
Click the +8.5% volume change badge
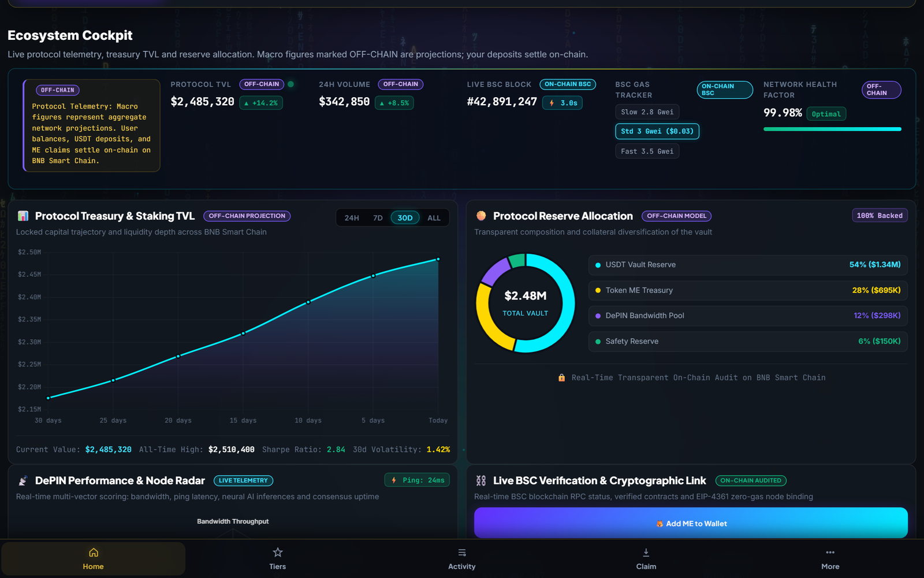tap(394, 103)
